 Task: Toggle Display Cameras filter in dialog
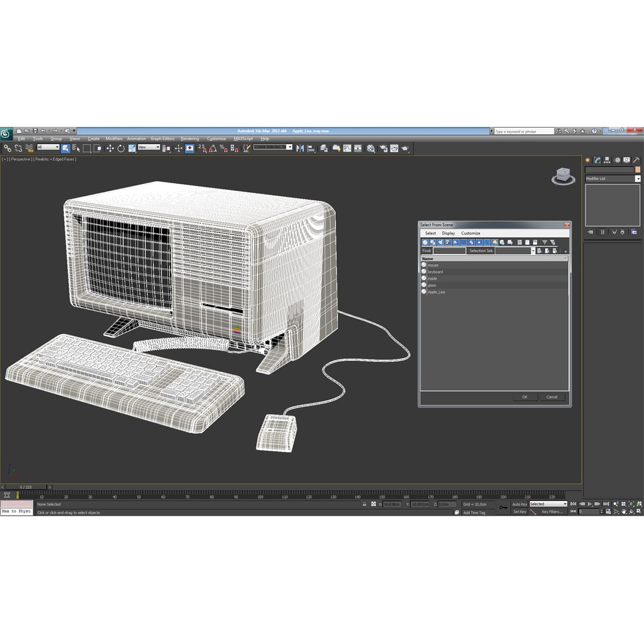[x=448, y=242]
